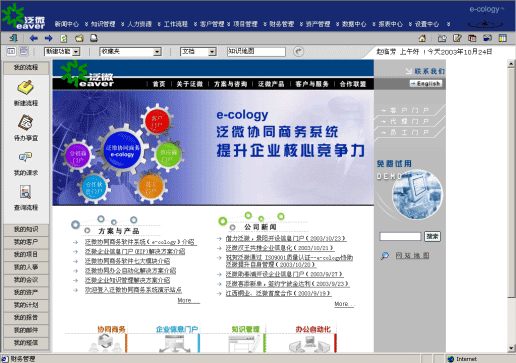Expand 我的客户 section in sidebar
Image resolution: width=516 pixels, height=363 pixels.
pyautogui.click(x=26, y=242)
